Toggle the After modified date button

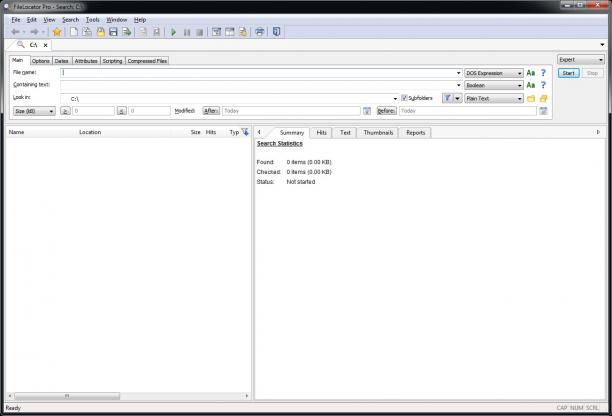coord(211,111)
